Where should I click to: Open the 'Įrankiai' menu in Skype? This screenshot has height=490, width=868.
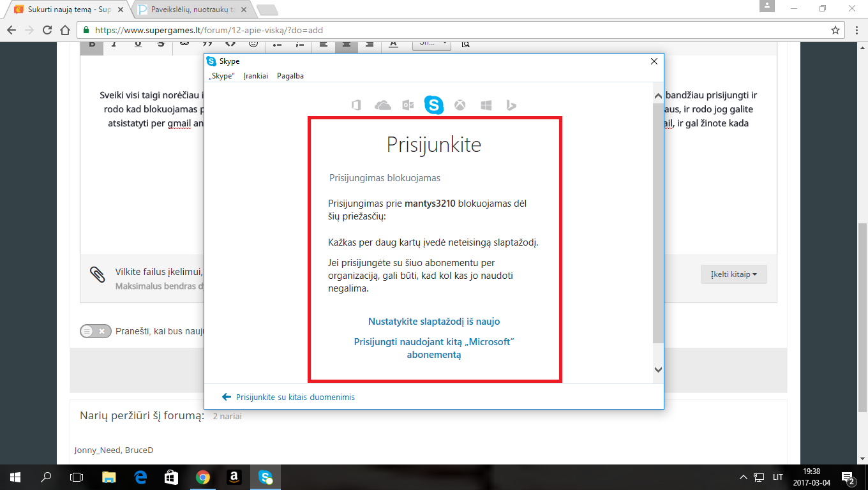[x=256, y=76]
